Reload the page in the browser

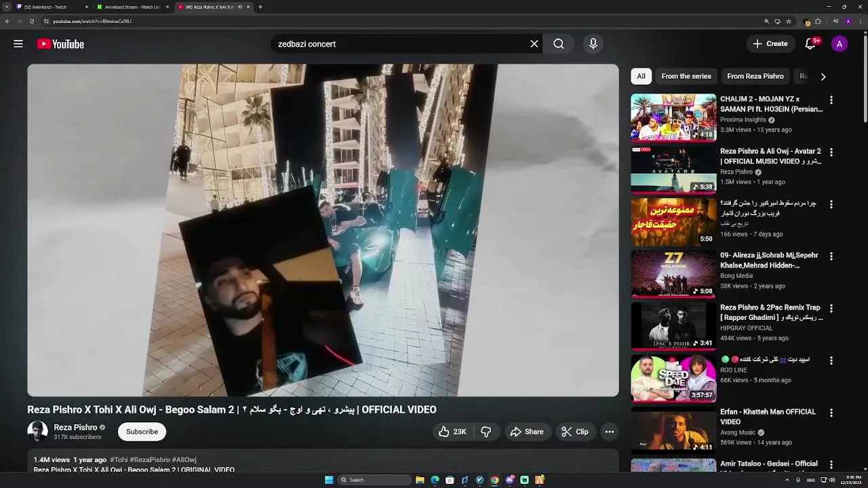coord(31,21)
